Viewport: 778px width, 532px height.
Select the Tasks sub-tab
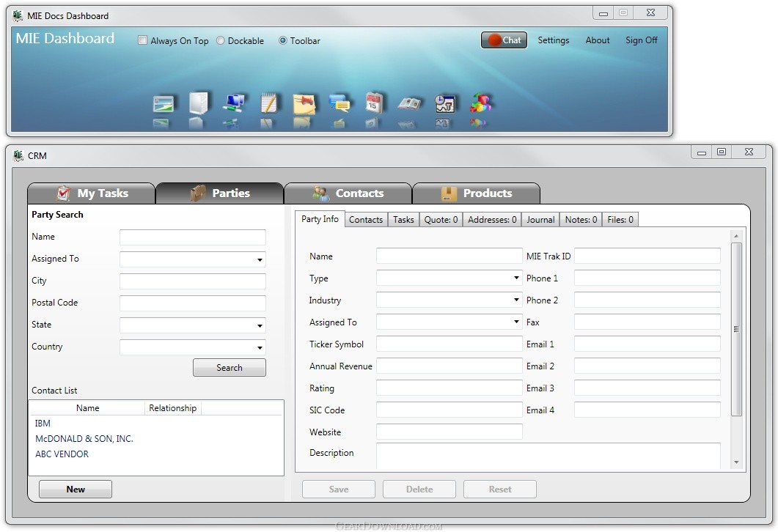[x=403, y=220]
